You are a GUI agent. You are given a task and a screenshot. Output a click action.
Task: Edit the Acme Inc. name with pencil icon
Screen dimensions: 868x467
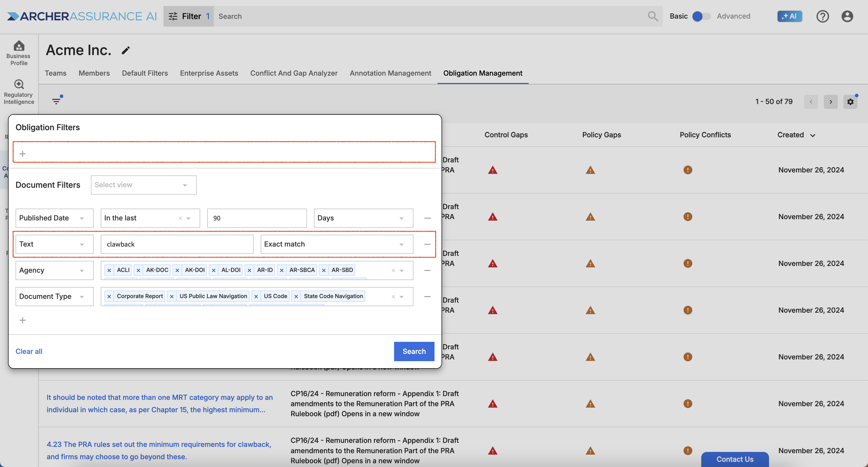[x=126, y=50]
